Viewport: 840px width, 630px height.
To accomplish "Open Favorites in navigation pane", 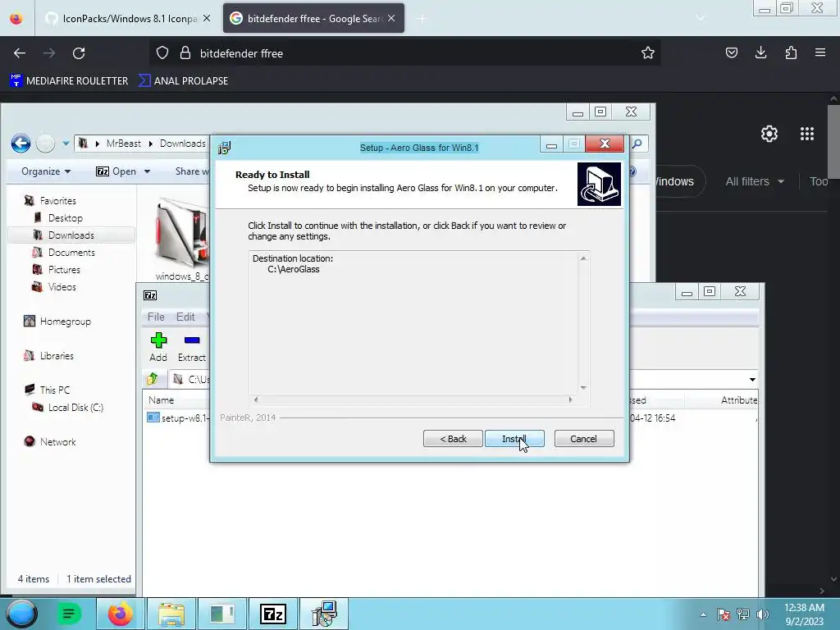I will 58,201.
